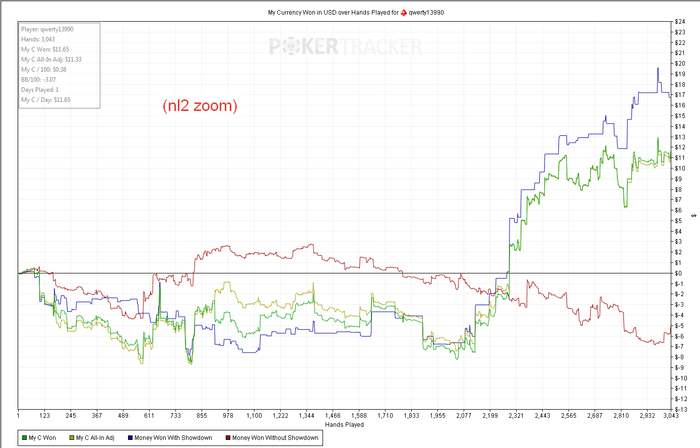
Task: Click the y-axis tick label $24
Action: 680,21
